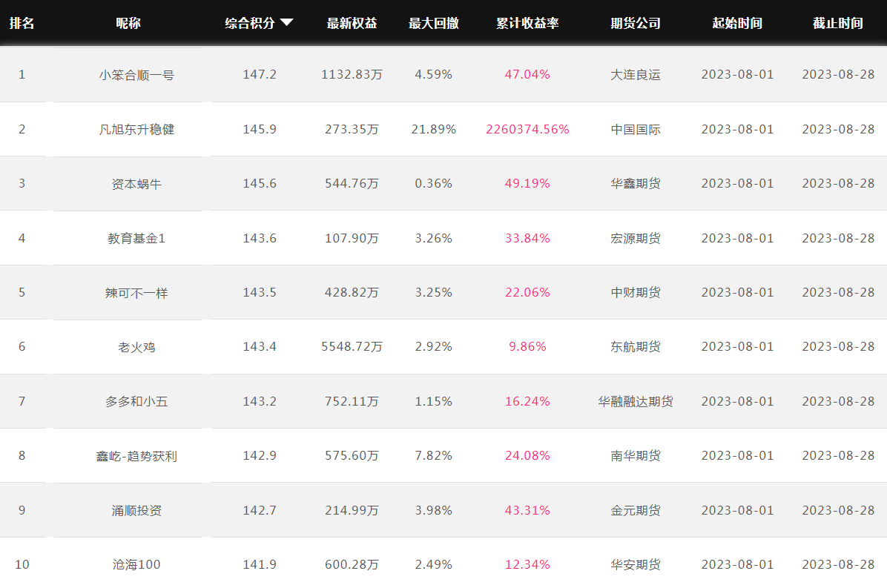Select score 141.9
Screen dimensions: 887x588
pos(260,565)
